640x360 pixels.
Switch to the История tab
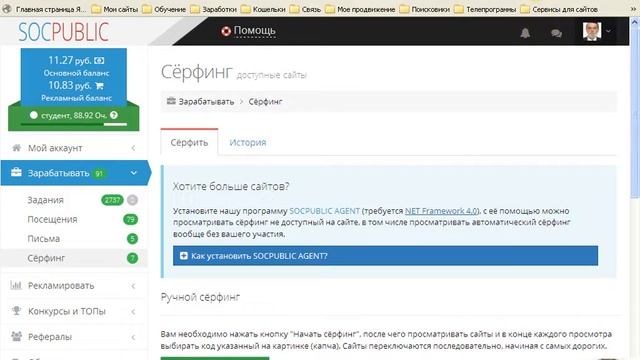click(x=248, y=142)
